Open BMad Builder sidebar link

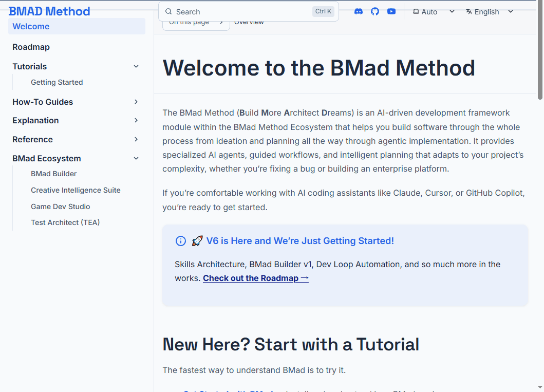(x=54, y=174)
